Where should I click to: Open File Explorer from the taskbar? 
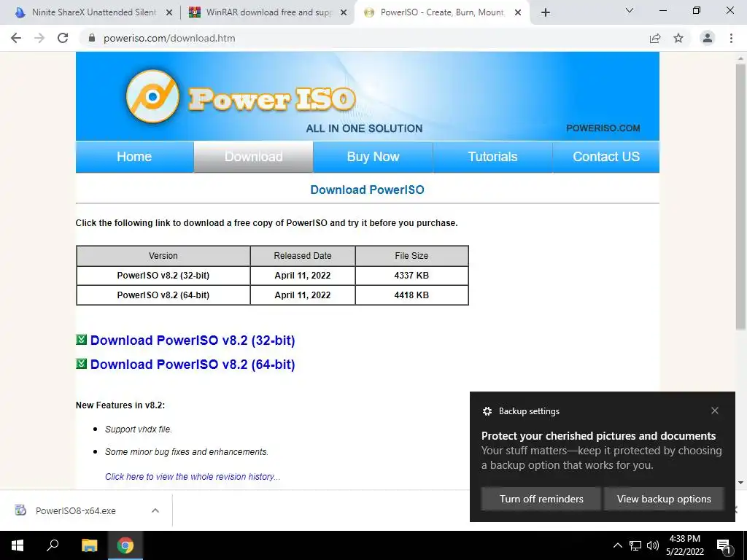click(x=89, y=545)
